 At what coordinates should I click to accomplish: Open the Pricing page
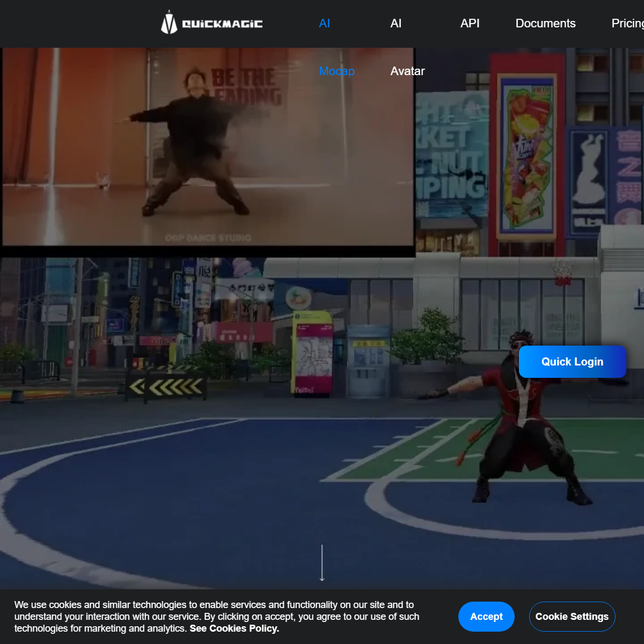627,24
